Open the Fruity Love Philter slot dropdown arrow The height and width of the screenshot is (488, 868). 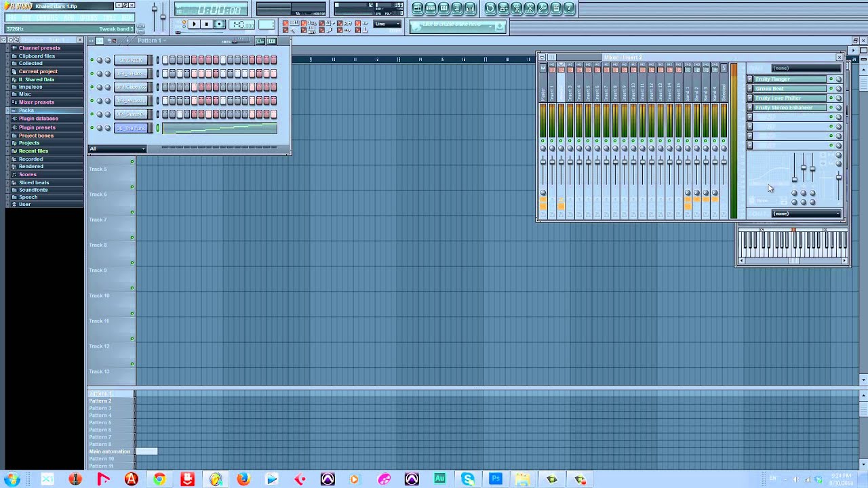(x=750, y=98)
